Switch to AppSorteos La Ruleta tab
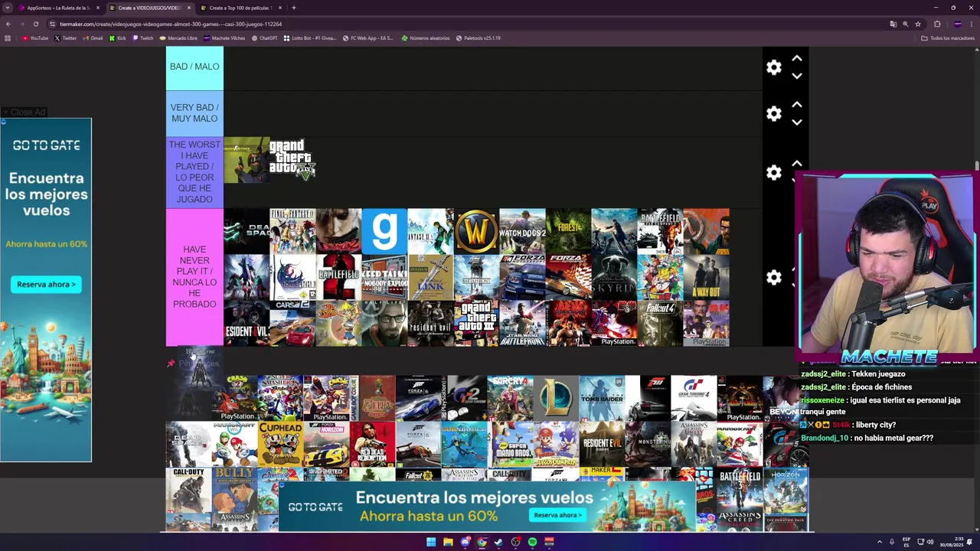 click(x=59, y=8)
